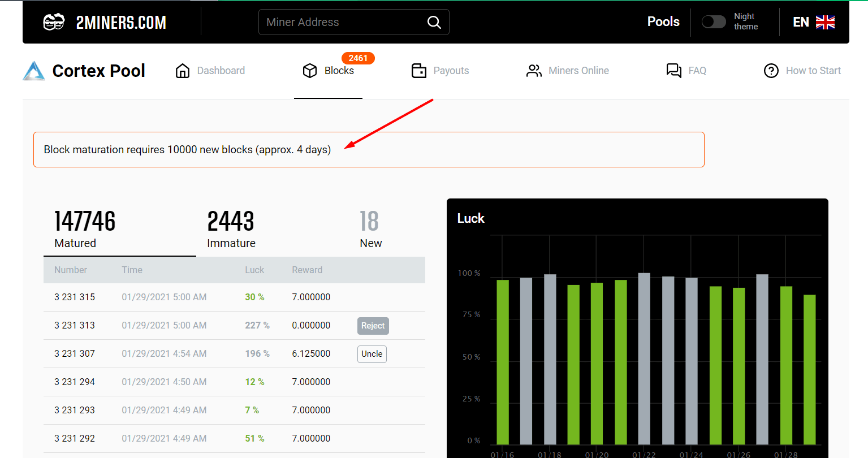Click the search magnifier icon
This screenshot has width=868, height=458.
434,22
